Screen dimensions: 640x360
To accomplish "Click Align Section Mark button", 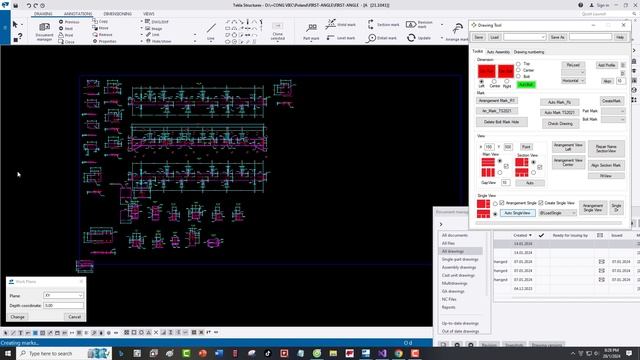I will coord(606,165).
